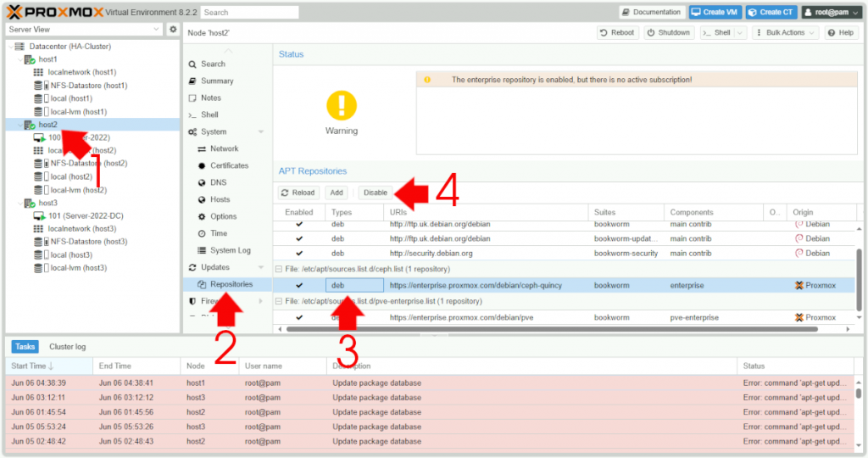Switch to the Cluster log tab
868x458 pixels.
pyautogui.click(x=68, y=347)
